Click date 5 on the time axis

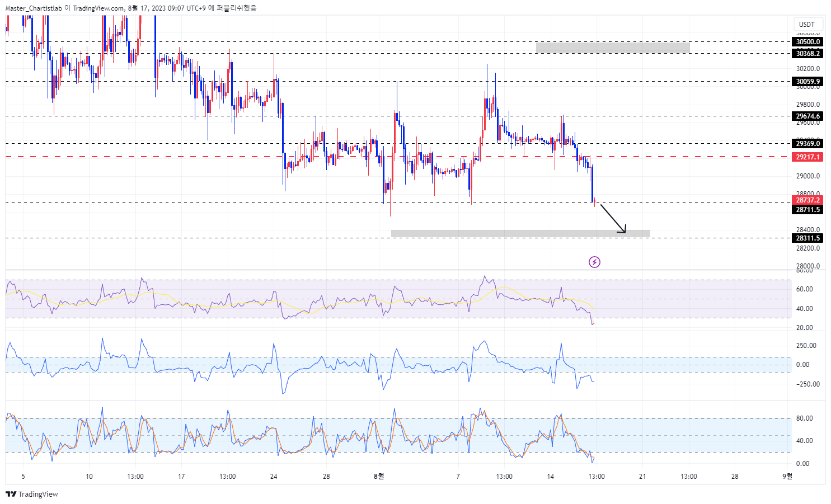tap(23, 477)
